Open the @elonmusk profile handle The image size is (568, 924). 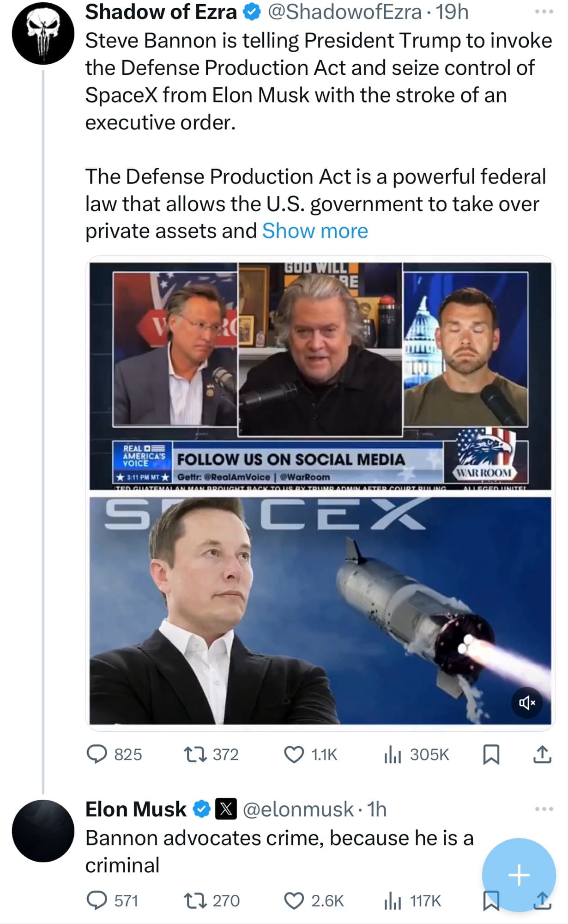298,809
